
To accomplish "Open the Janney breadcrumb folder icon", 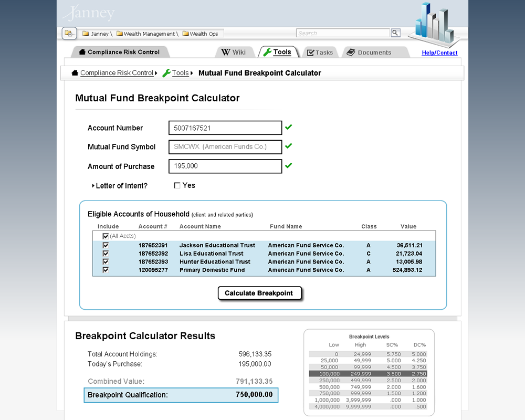I will pyautogui.click(x=85, y=33).
